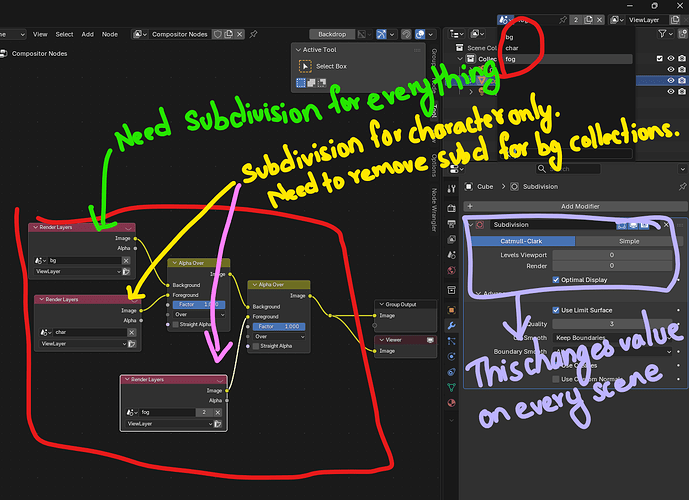Choose bg from the scene list

click(x=568, y=37)
